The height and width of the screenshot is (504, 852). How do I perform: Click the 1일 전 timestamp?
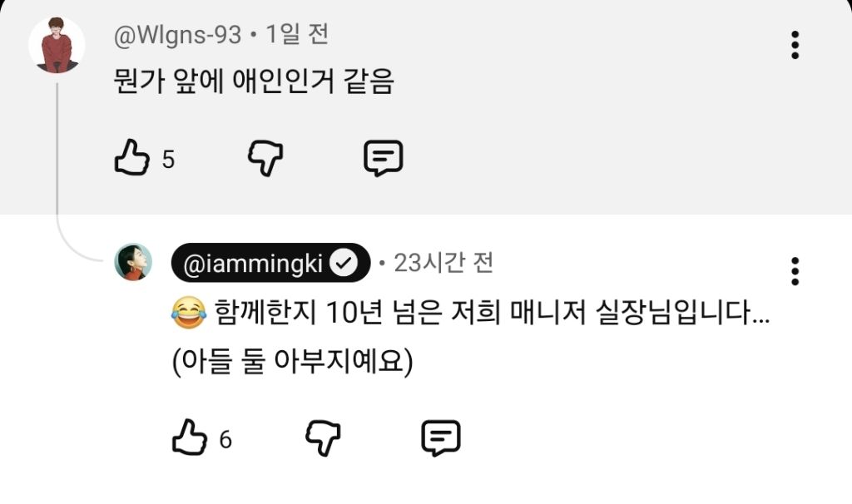(x=297, y=34)
